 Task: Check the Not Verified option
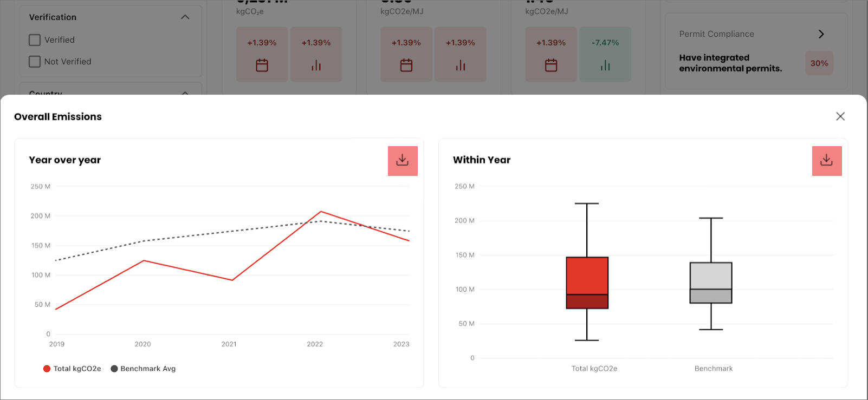pos(35,61)
